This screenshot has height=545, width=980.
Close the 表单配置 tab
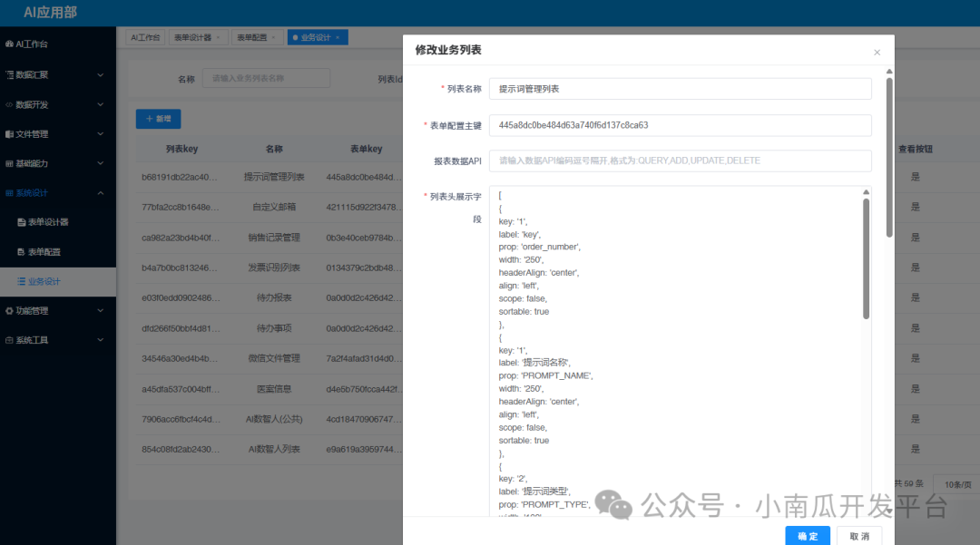(x=273, y=37)
